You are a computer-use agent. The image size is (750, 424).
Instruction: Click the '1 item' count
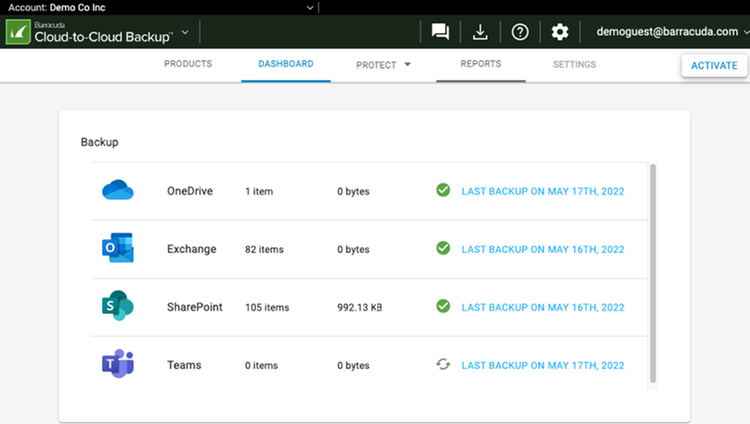click(x=259, y=191)
